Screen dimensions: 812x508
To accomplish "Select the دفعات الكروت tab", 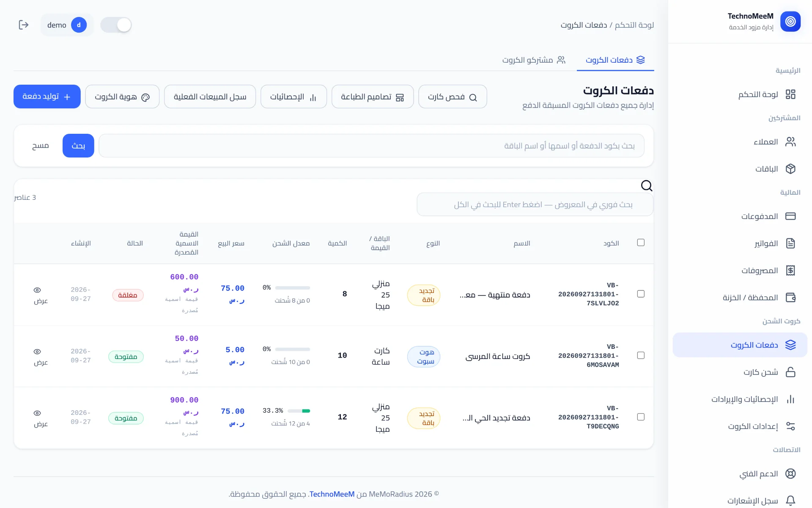I will (x=615, y=60).
